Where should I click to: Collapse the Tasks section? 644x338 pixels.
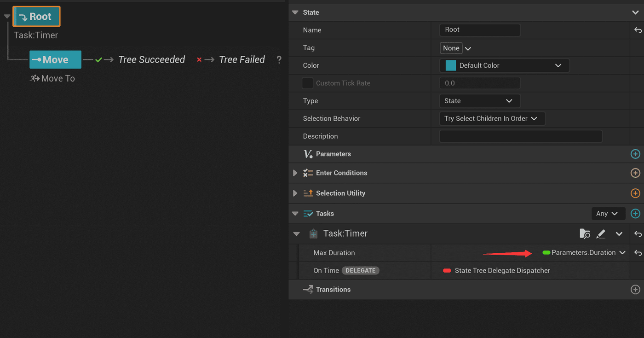[295, 214]
